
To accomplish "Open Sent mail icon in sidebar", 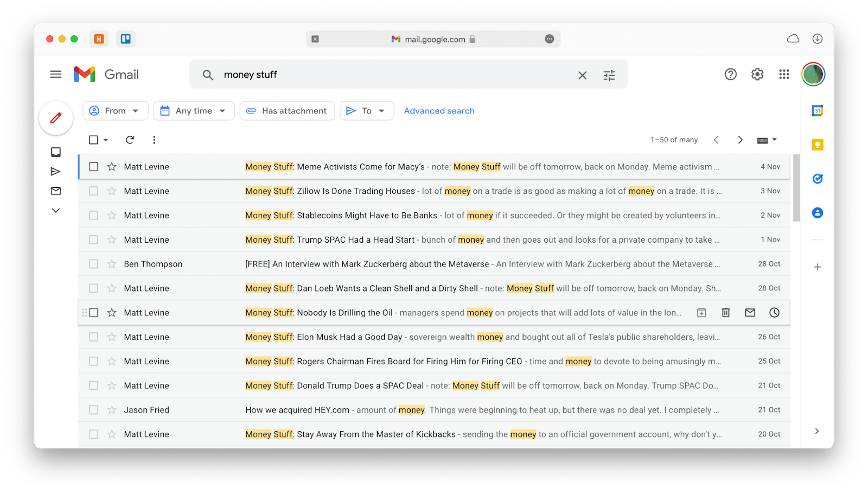I will click(x=55, y=172).
